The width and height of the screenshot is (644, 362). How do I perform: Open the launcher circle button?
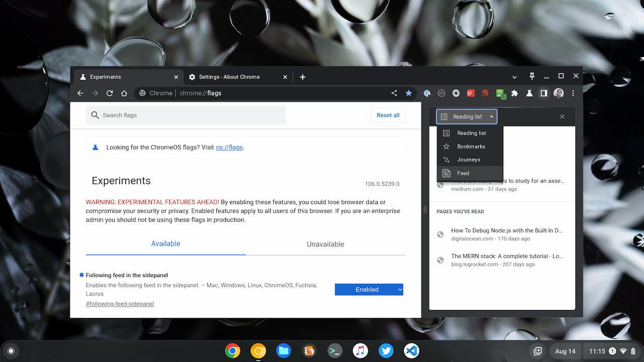click(11, 351)
